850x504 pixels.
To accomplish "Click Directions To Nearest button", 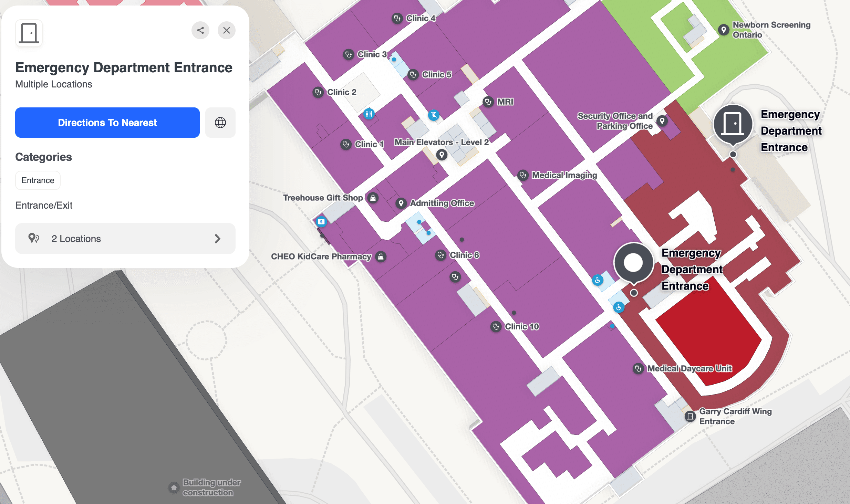I will (x=107, y=123).
